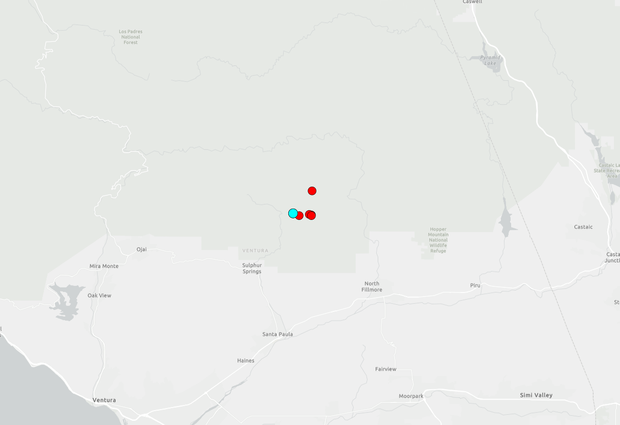Select the Santa Paula label
This screenshot has width=620, height=425.
click(278, 334)
